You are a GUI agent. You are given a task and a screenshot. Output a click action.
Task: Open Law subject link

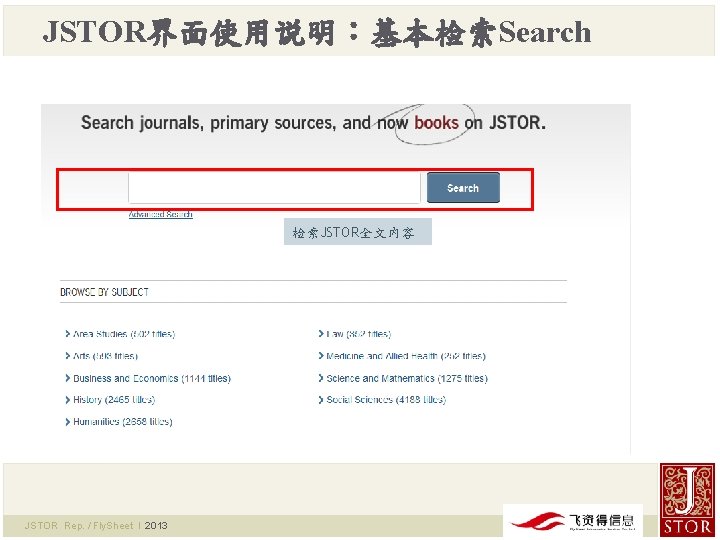[359, 334]
